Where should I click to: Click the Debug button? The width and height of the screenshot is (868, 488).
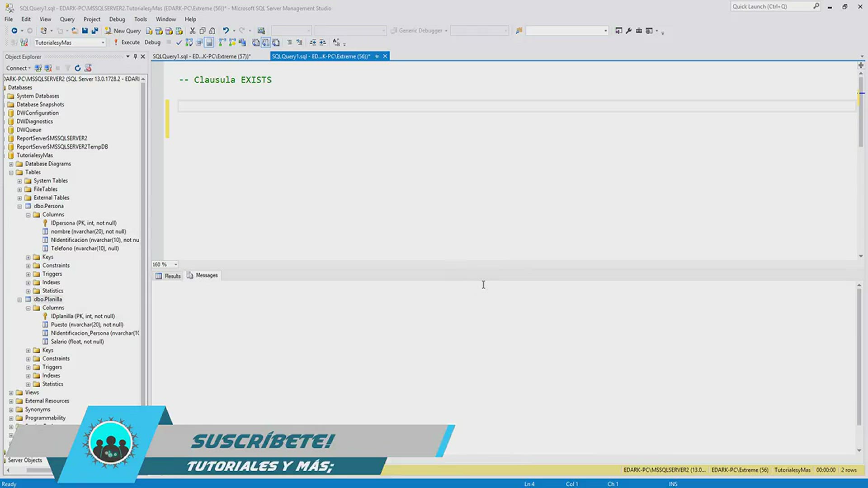tap(152, 42)
